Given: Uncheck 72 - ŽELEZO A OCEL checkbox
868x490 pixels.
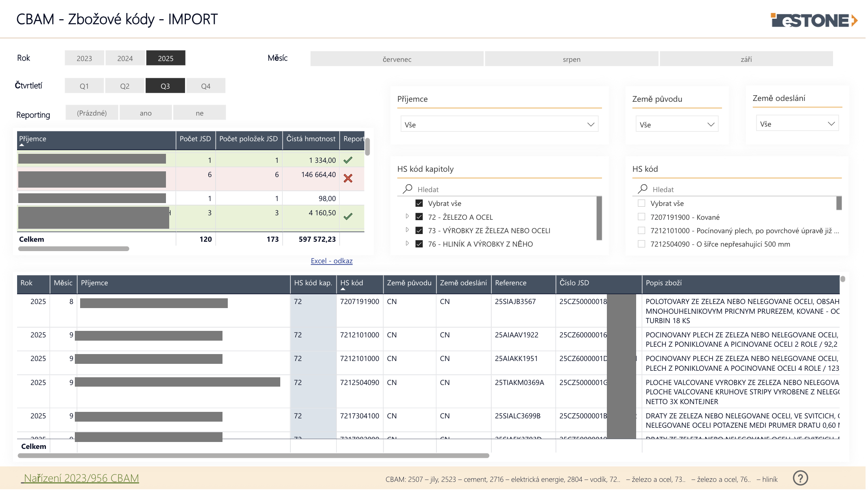Looking at the screenshot, I should [419, 217].
